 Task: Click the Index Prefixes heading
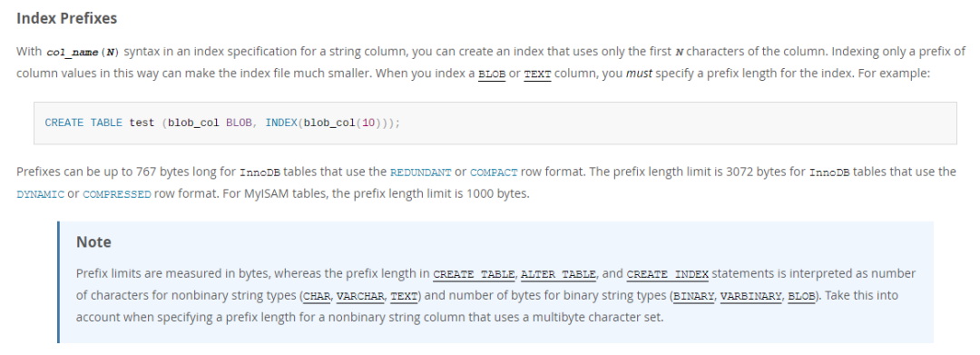point(67,18)
